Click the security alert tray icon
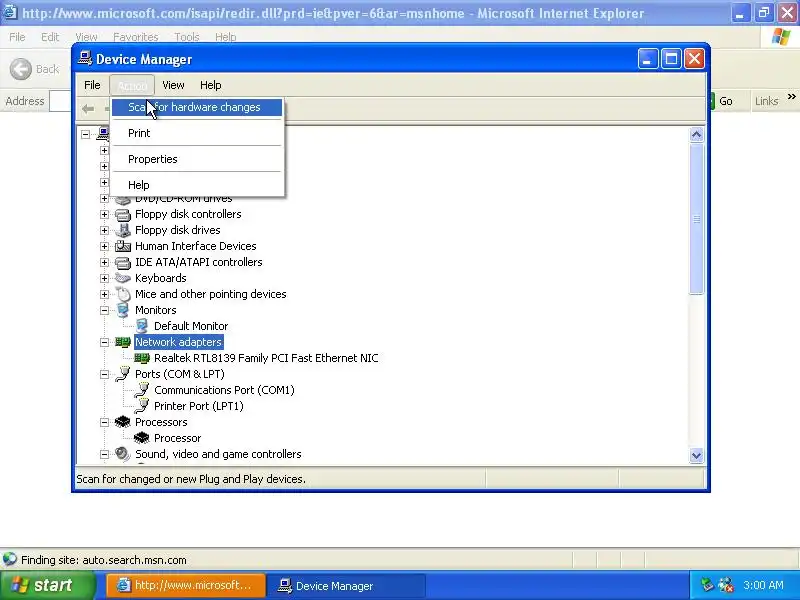 point(726,585)
